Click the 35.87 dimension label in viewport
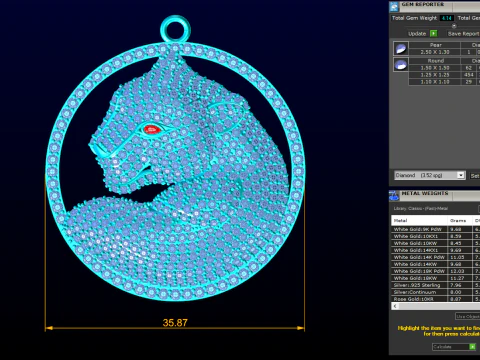Viewport: 480px width, 360px height. pyautogui.click(x=175, y=323)
